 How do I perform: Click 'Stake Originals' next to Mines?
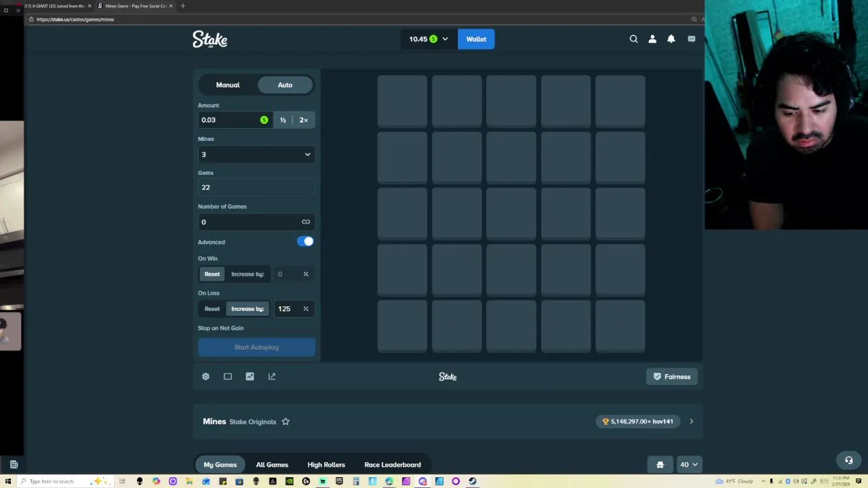(x=253, y=422)
